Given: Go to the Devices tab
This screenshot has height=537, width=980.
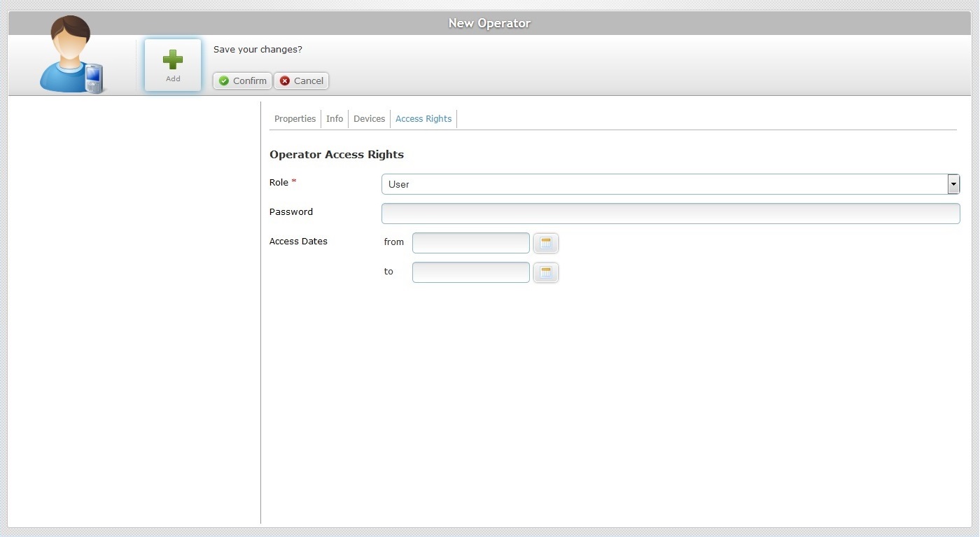Looking at the screenshot, I should 370,119.
